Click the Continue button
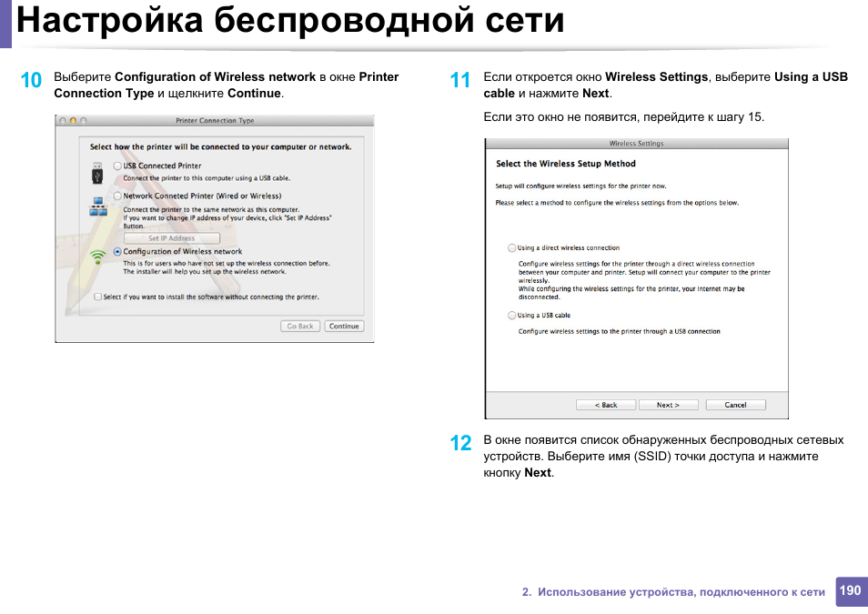 pos(344,326)
